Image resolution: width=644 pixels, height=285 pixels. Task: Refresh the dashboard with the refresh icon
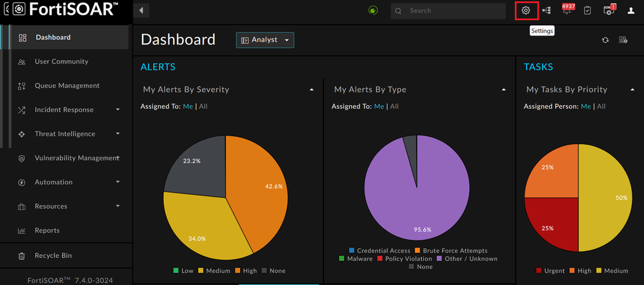click(x=605, y=40)
